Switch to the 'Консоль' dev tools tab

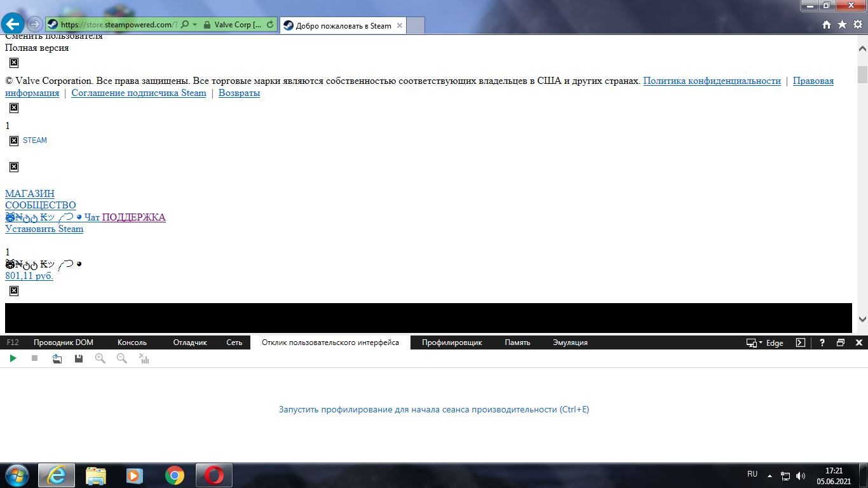tap(132, 342)
